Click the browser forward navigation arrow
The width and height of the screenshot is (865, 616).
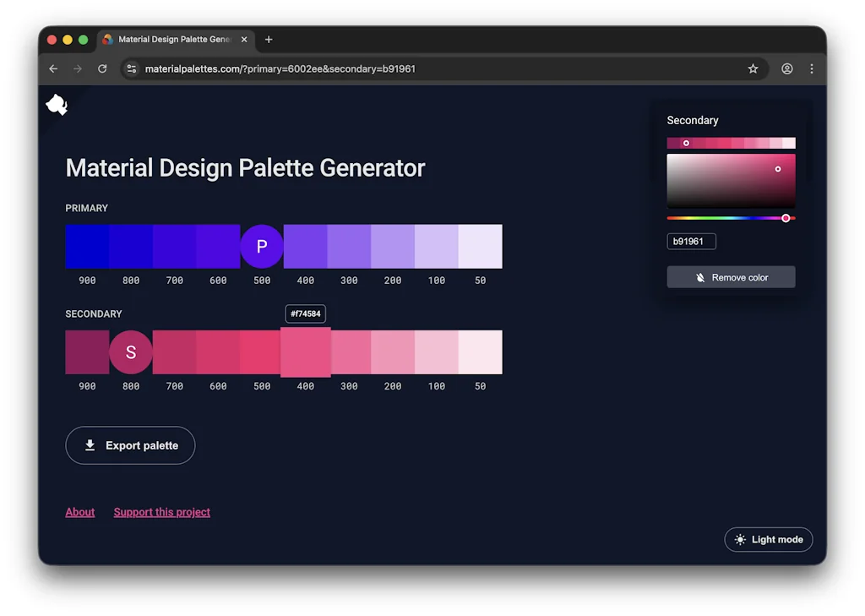tap(78, 68)
